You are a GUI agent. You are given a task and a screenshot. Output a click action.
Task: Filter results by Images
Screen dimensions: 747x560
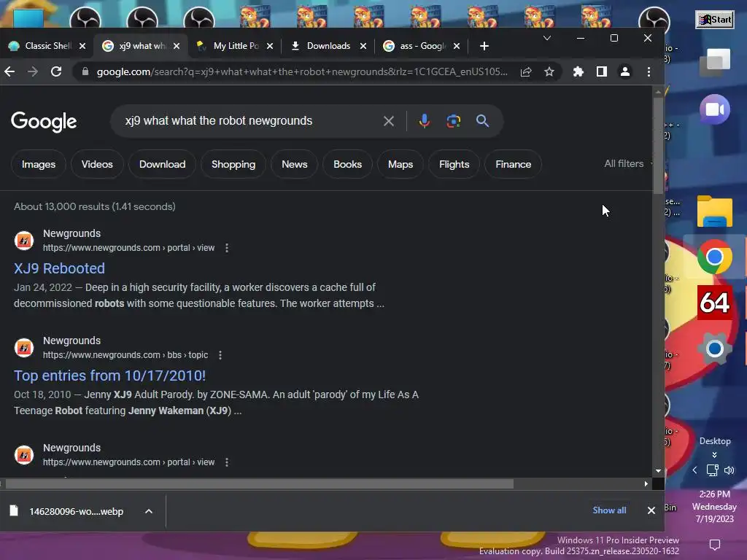tap(39, 164)
